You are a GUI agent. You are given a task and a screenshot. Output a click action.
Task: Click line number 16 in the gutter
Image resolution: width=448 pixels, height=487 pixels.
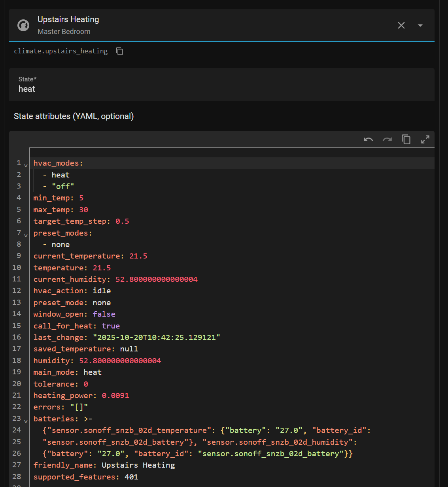pyautogui.click(x=17, y=337)
